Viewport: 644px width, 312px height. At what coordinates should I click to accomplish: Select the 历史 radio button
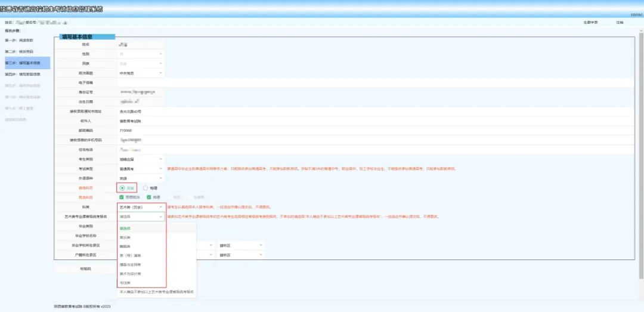tap(123, 188)
